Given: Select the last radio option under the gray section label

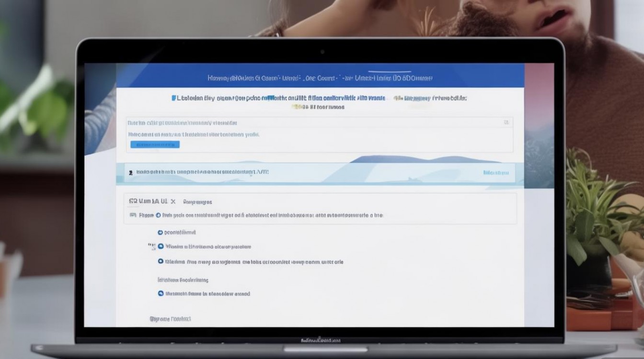Looking at the screenshot, I should [x=161, y=293].
